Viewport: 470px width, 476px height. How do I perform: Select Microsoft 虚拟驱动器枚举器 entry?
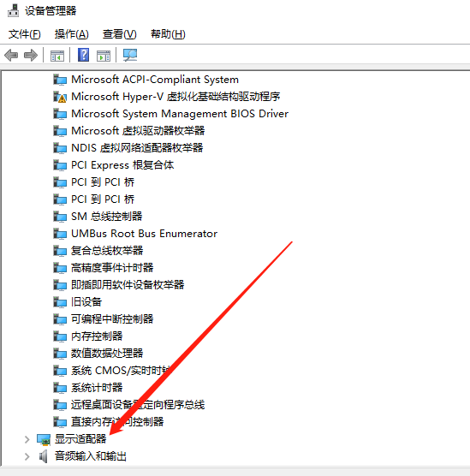[x=138, y=131]
